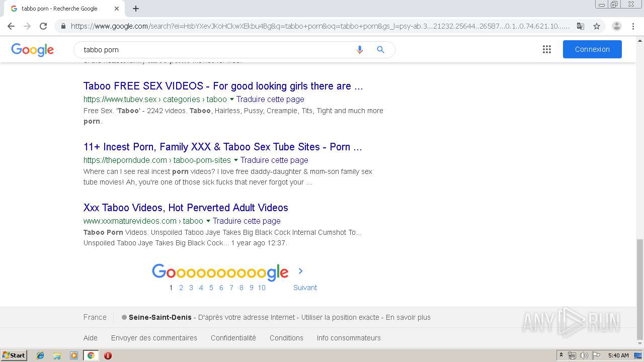Viewport: 644px width, 362px height.
Task: Go to results page 2
Action: pyautogui.click(x=181, y=288)
